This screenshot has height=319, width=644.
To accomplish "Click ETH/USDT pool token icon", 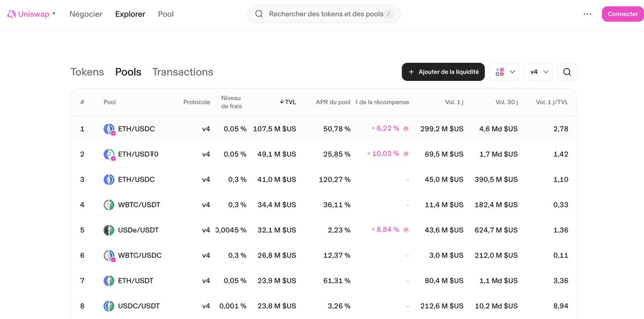I will tap(109, 281).
